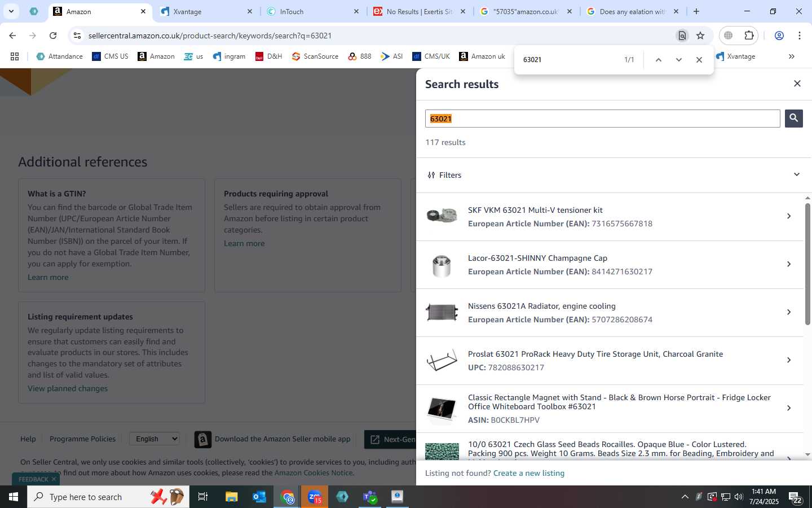Close the InTouch tab
The width and height of the screenshot is (812, 508).
[356, 11]
